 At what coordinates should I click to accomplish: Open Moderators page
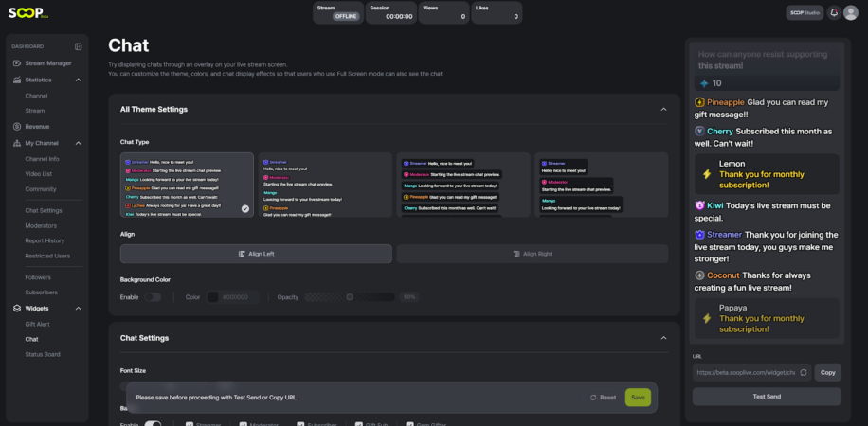[x=41, y=225]
